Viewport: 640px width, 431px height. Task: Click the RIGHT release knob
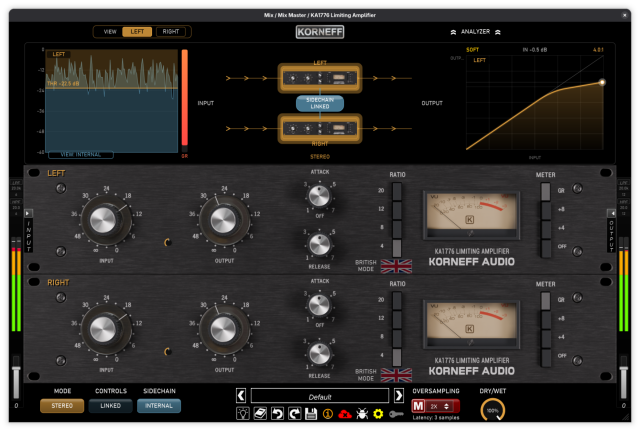point(319,354)
